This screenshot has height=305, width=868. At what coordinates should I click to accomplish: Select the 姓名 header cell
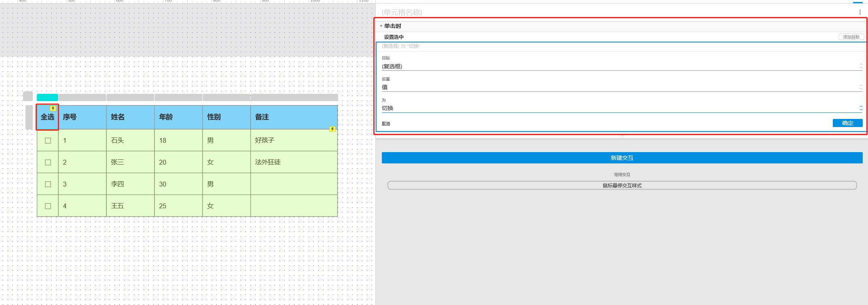point(130,117)
